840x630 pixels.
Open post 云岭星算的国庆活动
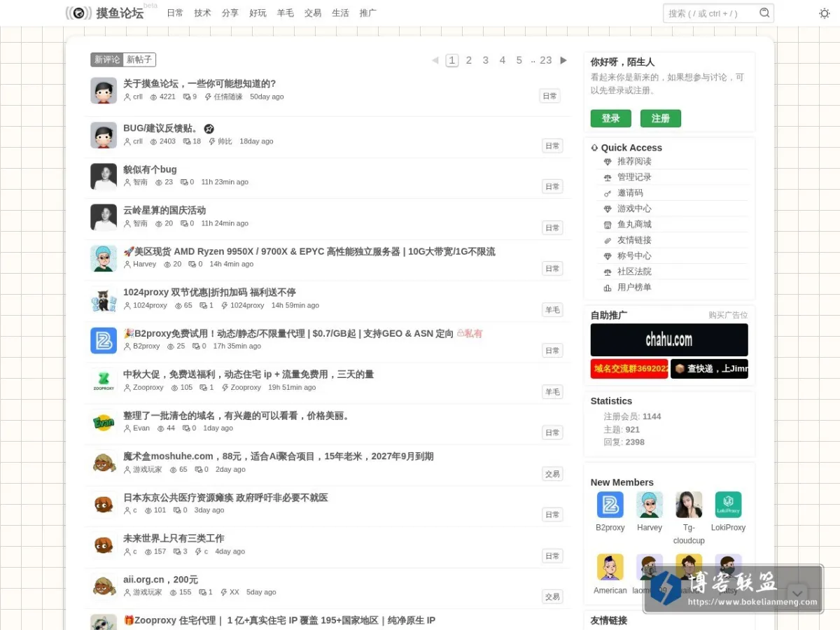pyautogui.click(x=164, y=211)
